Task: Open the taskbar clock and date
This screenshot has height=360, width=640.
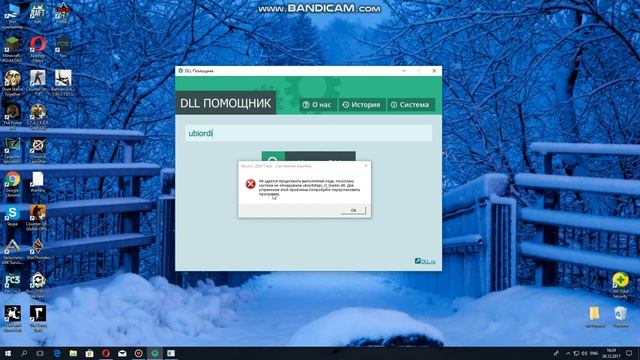Action: tap(611, 353)
